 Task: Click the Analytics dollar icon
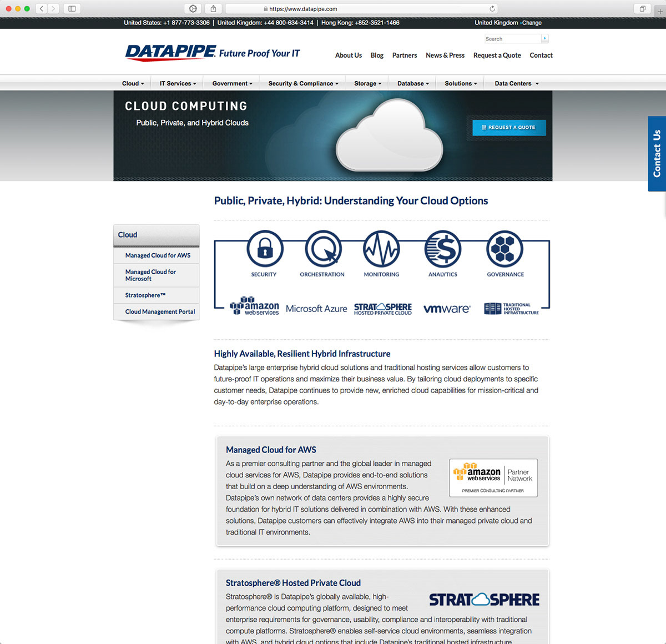pyautogui.click(x=442, y=249)
